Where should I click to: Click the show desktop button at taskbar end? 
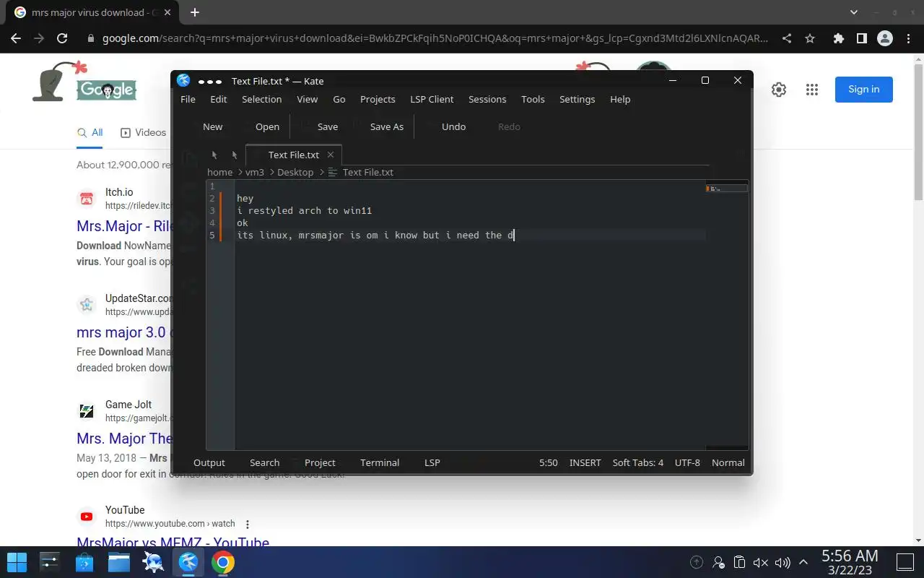tap(905, 562)
